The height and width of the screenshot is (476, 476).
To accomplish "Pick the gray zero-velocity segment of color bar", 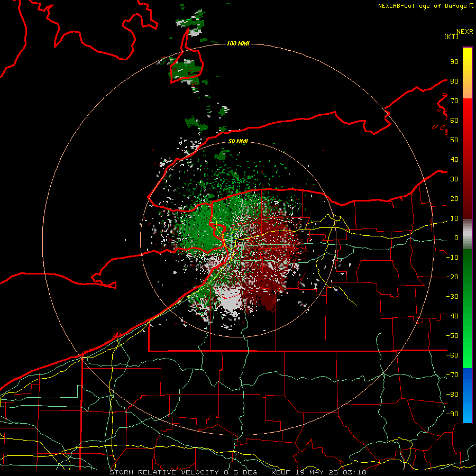I will tap(467, 234).
